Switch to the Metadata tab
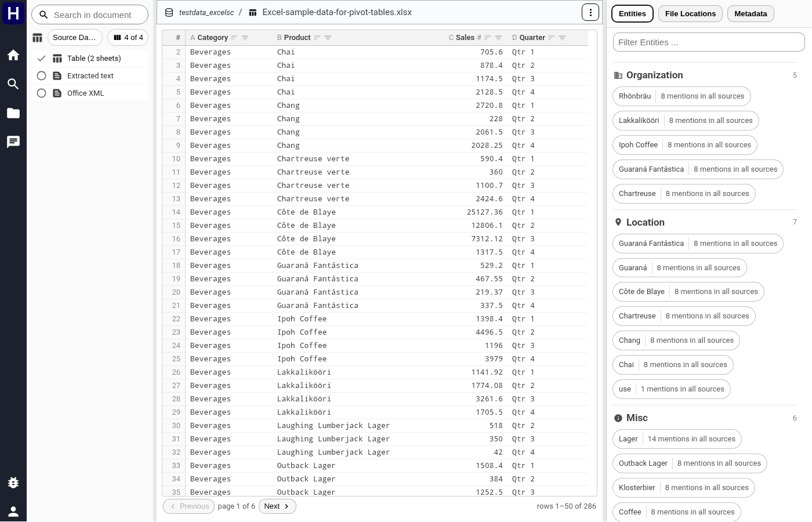Image resolution: width=812 pixels, height=522 pixels. (x=751, y=14)
